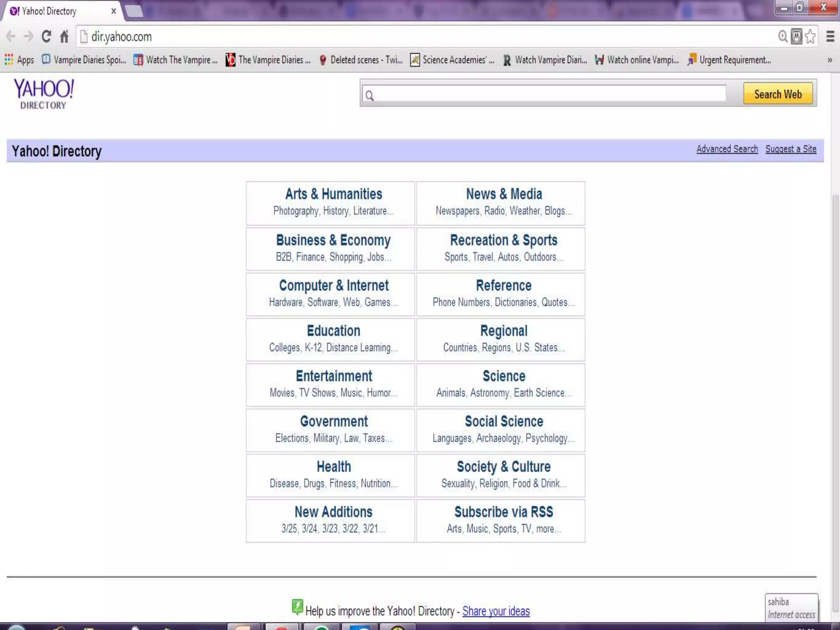Open the Urgent Requirement bookmark
Viewport: 840px width, 630px height.
point(729,60)
